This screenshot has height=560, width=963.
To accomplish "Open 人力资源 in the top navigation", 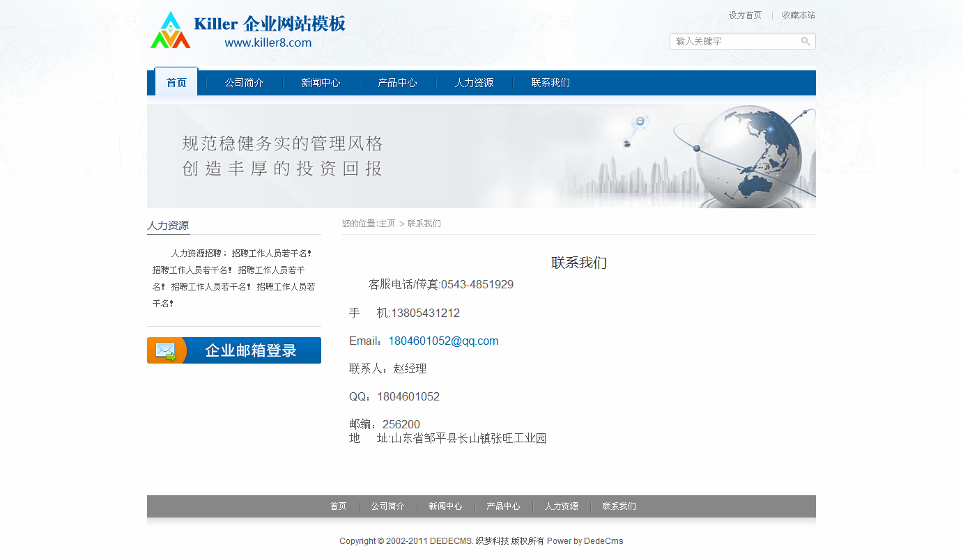I will click(x=474, y=83).
